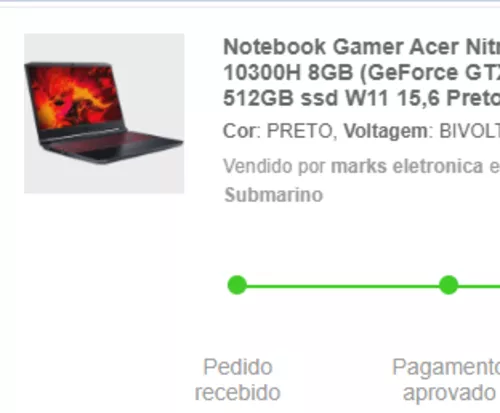Select the 'Cor' attribute label
Viewport: 500px width, 413px height.
[x=242, y=131]
